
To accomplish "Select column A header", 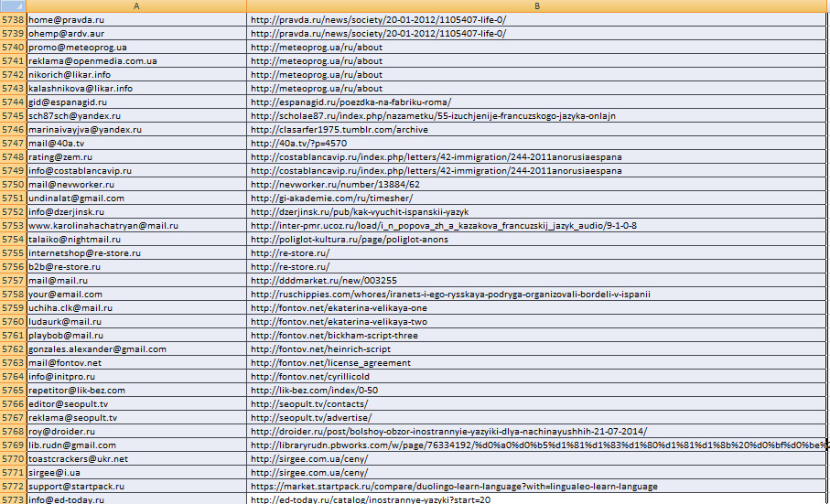I will [136, 5].
